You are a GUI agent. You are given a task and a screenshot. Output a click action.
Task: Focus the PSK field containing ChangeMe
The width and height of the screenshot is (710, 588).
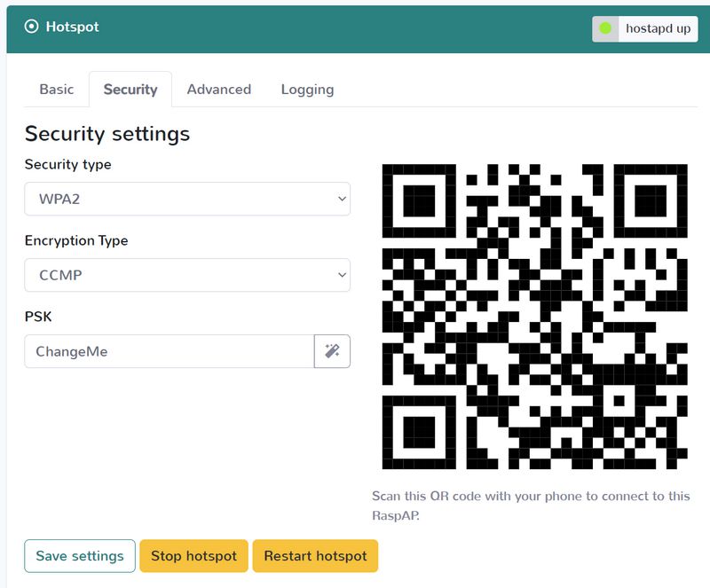[x=170, y=351]
